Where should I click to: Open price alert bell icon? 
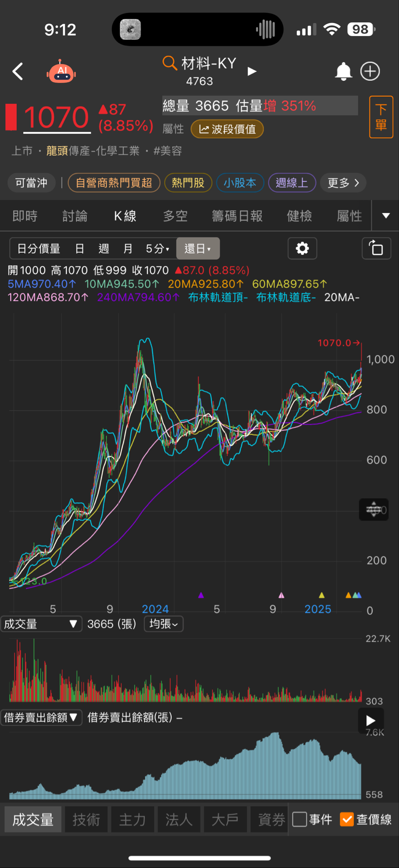tap(343, 71)
